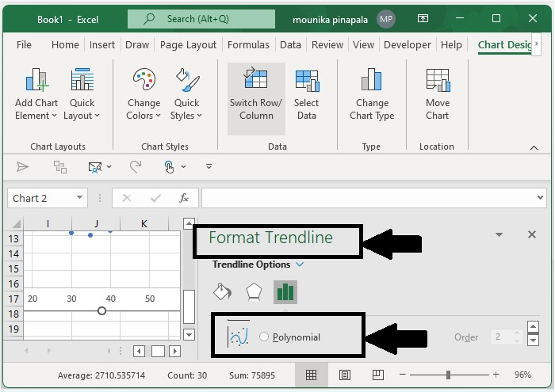This screenshot has height=392, width=555.
Task: Click the select all corner triangle
Action: point(17,224)
